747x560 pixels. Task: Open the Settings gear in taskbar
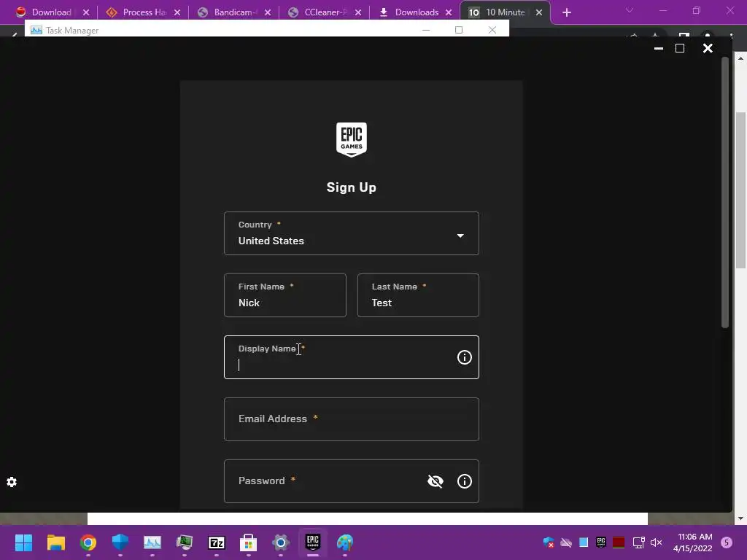tap(281, 542)
